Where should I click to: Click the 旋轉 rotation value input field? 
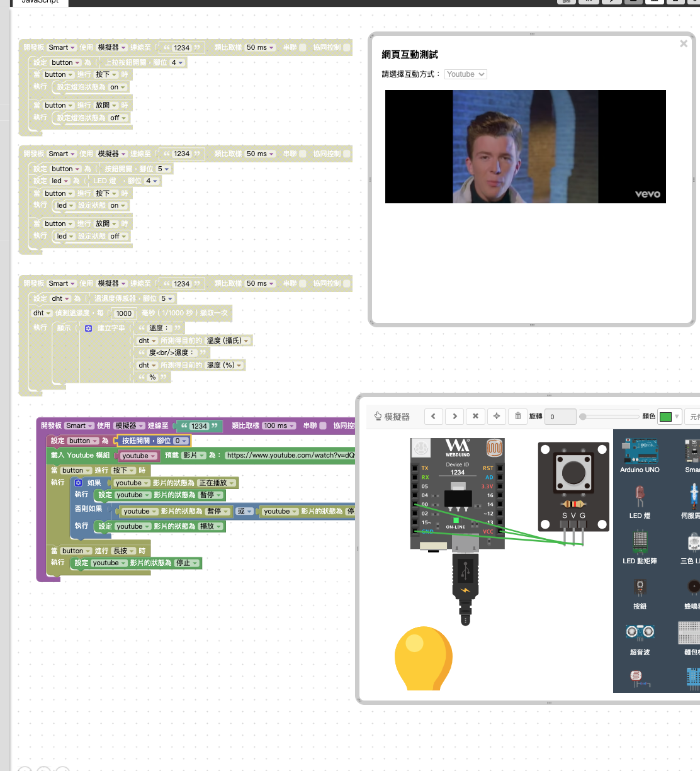[x=560, y=416]
